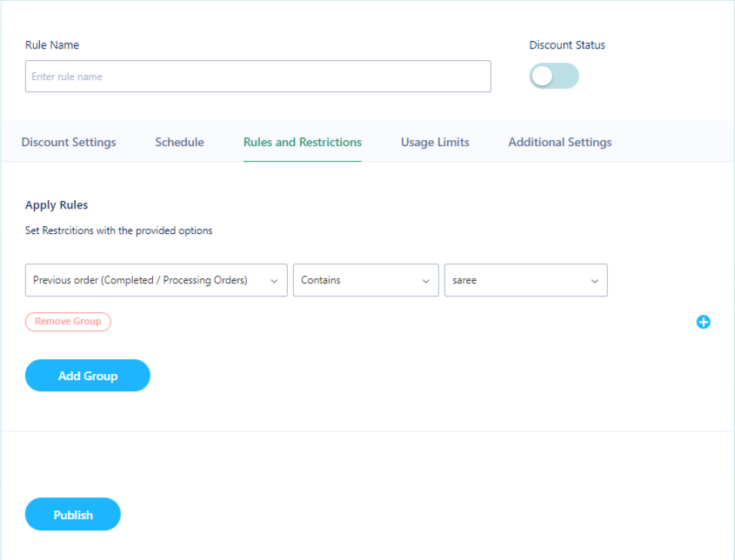Publish the discount rule
The height and width of the screenshot is (560, 735).
coord(73,514)
